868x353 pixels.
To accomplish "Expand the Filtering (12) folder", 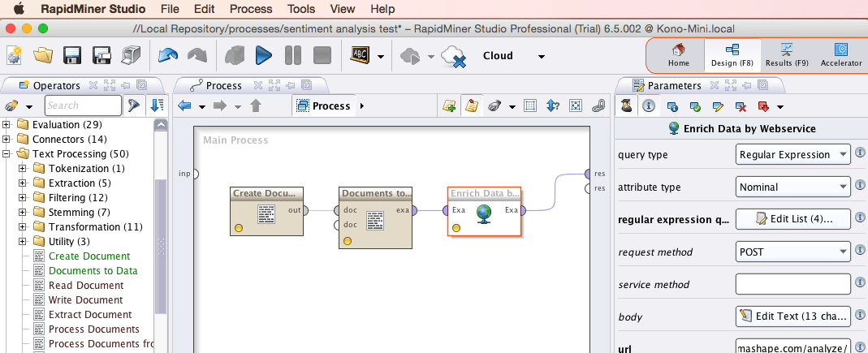I will pos(23,197).
